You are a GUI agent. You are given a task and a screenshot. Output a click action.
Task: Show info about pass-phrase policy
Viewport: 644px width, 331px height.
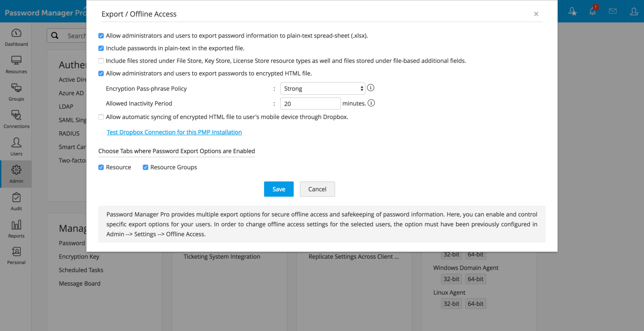pos(371,88)
